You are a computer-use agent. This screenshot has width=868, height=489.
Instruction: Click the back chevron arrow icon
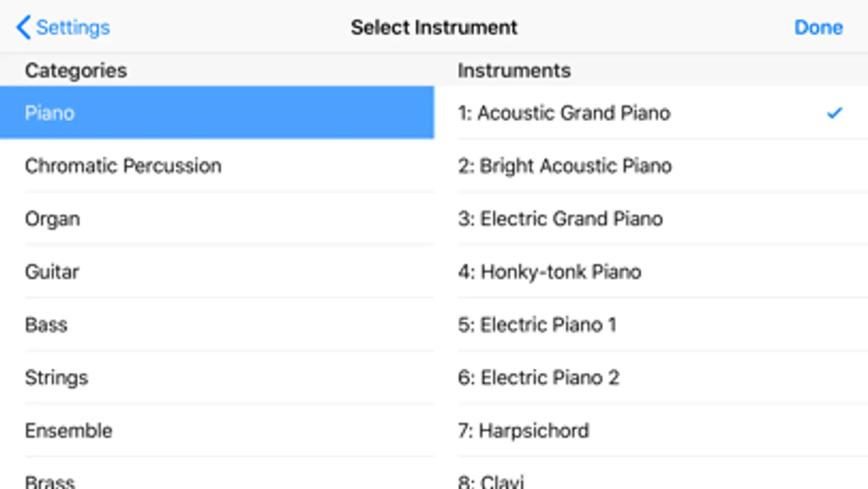(x=23, y=27)
